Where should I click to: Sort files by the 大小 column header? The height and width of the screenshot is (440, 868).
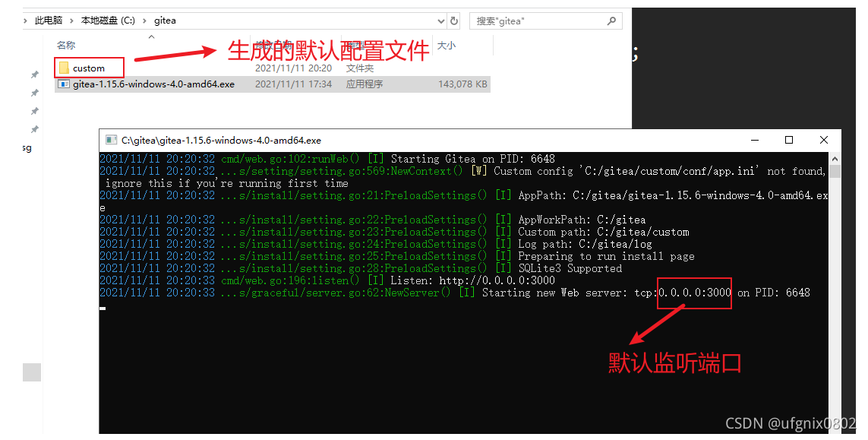coord(447,46)
